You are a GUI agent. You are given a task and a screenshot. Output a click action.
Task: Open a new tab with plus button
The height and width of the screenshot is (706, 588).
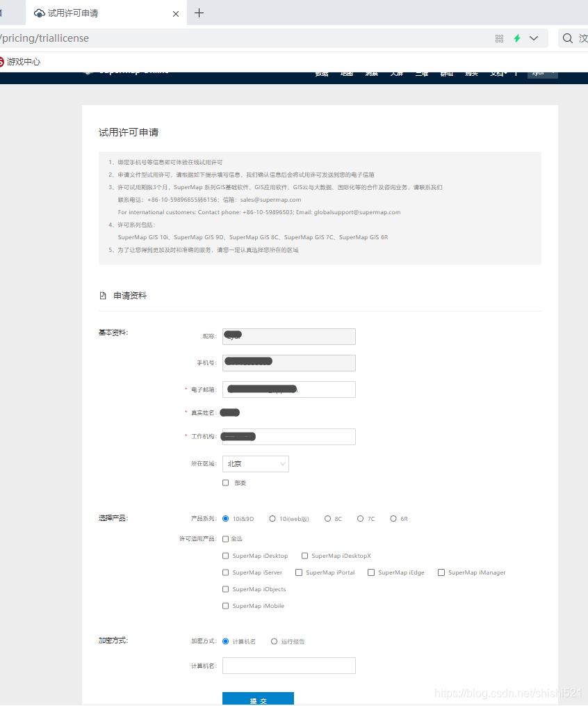199,13
